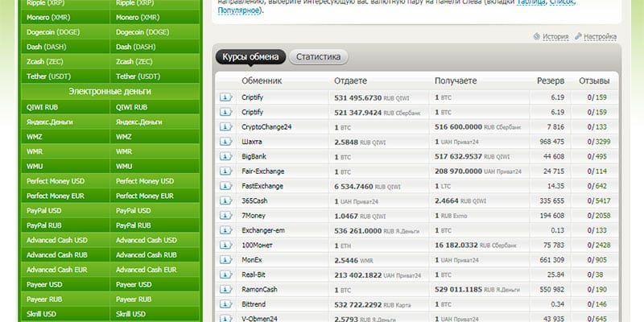Switch to the Курсы обмена tab
The image size is (644, 322).
250,57
